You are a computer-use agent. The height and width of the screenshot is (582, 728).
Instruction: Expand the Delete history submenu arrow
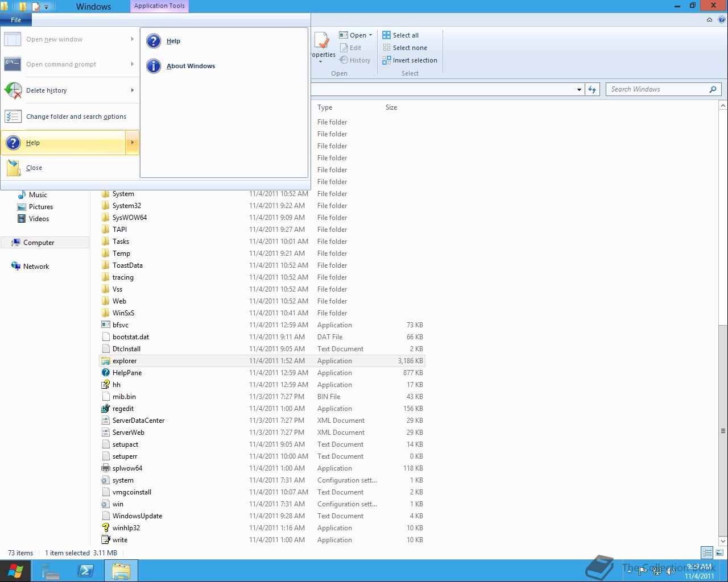132,90
